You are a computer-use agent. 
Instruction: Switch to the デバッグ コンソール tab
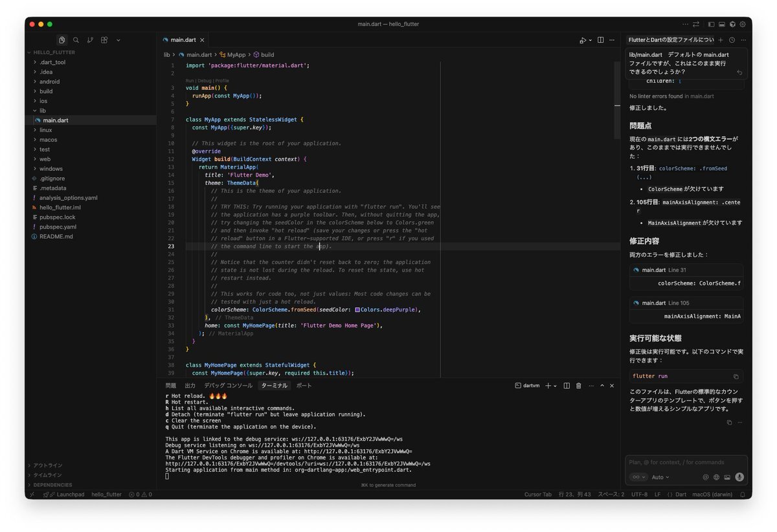[x=228, y=386]
